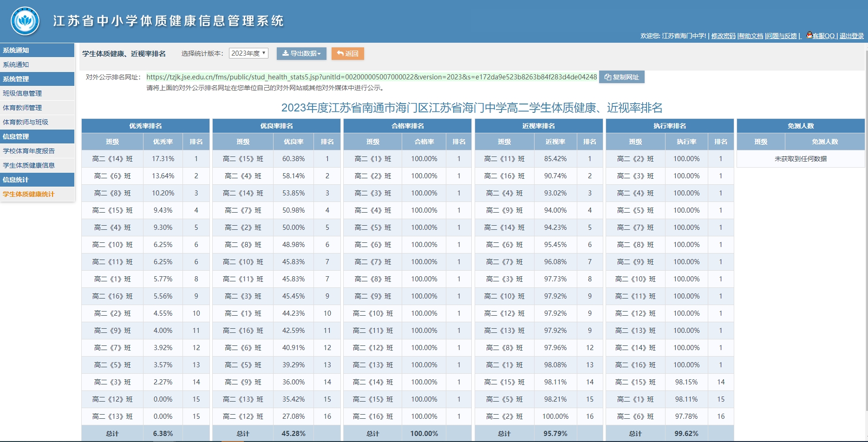Select 学生体质健康统计 in sidebar
Screen dimensions: 868x442
click(37, 194)
